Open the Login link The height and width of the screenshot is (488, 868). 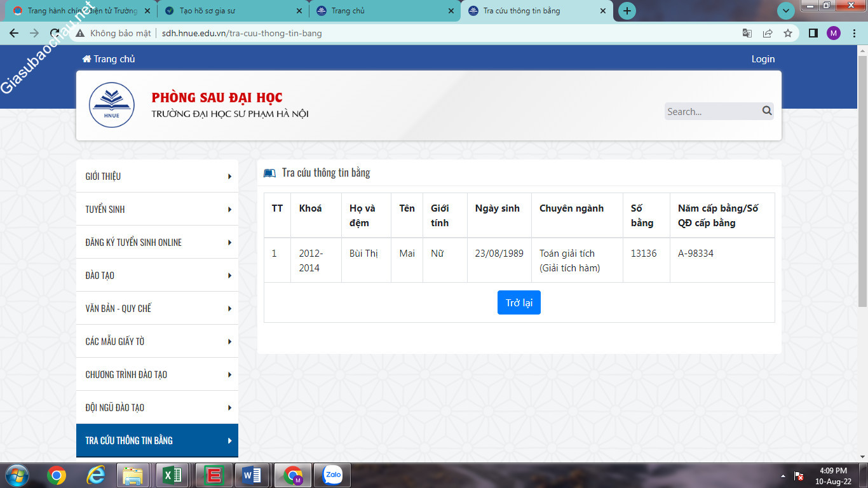coord(763,58)
